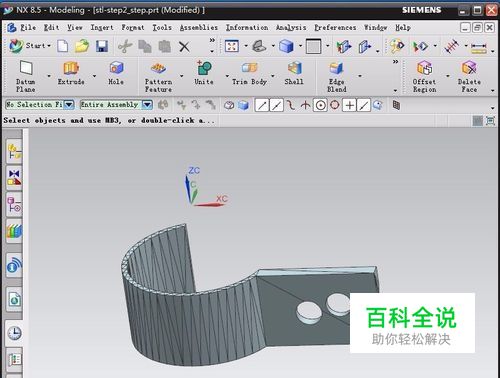Viewport: 500px width, 378px height.
Task: Open the Help menu
Action: point(403,27)
